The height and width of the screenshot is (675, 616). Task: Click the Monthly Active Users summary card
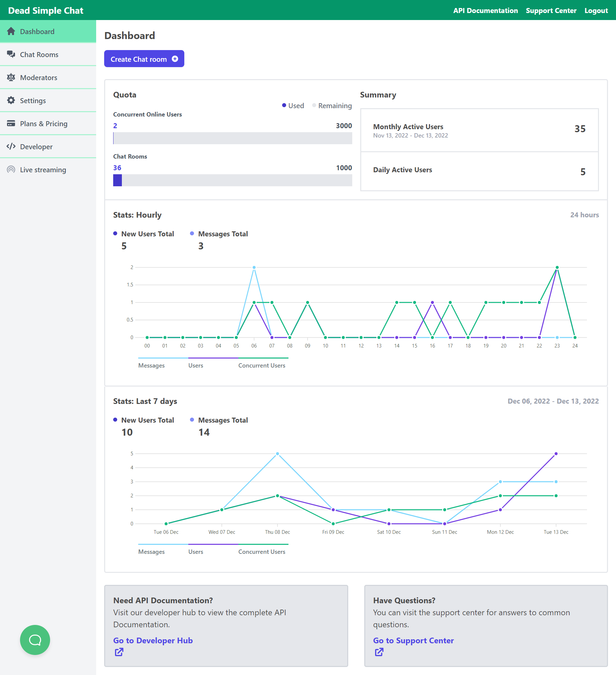point(479,130)
